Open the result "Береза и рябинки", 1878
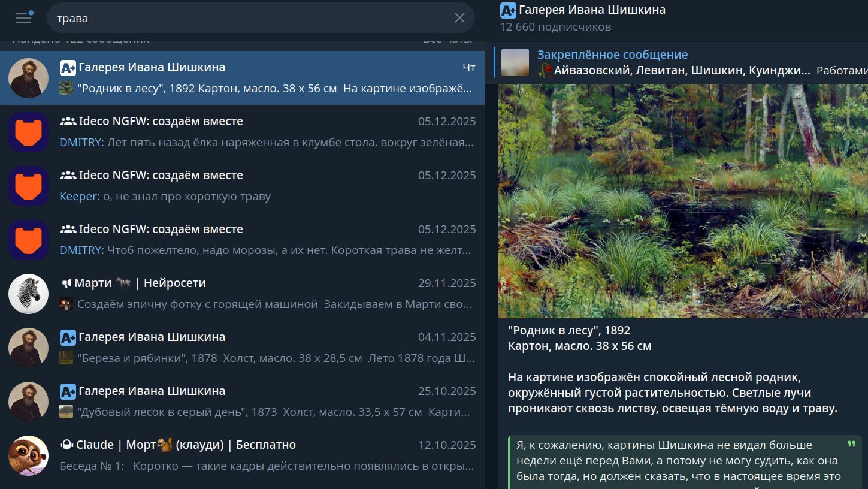Screen dimensions: 868x489 point(242,348)
